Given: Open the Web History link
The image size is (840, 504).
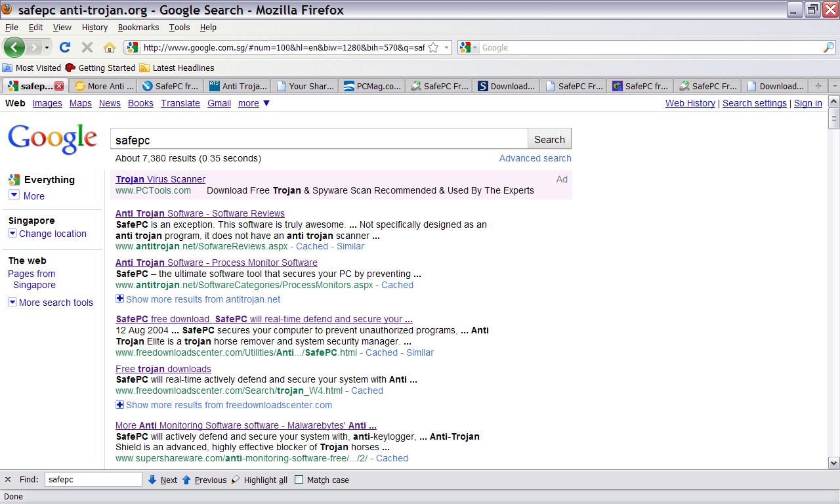Looking at the screenshot, I should [690, 103].
